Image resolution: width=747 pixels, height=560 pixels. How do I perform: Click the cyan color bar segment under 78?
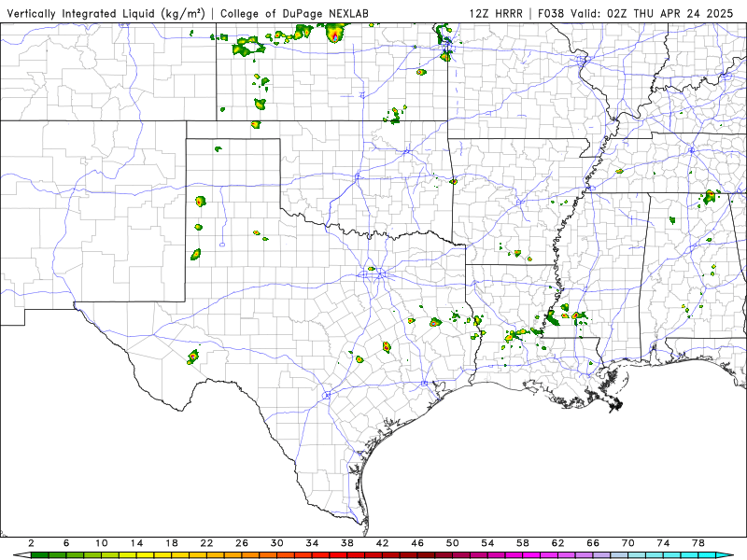[707, 555]
